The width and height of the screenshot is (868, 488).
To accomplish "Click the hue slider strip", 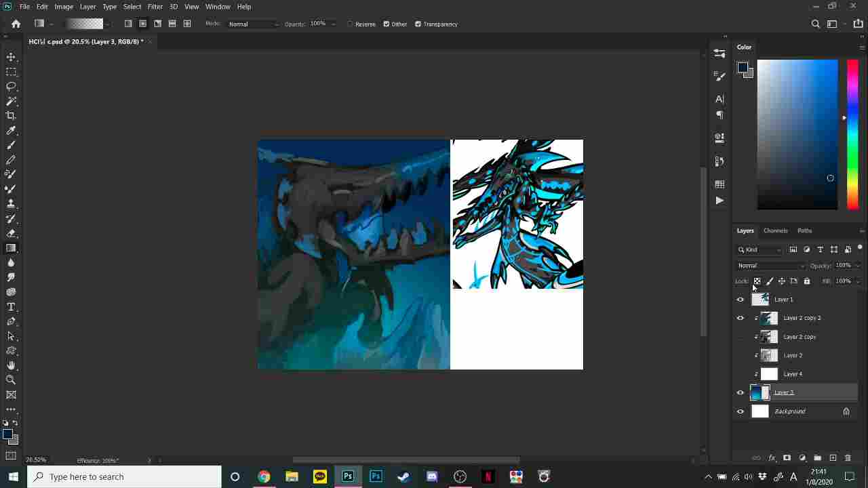I will 852,134.
